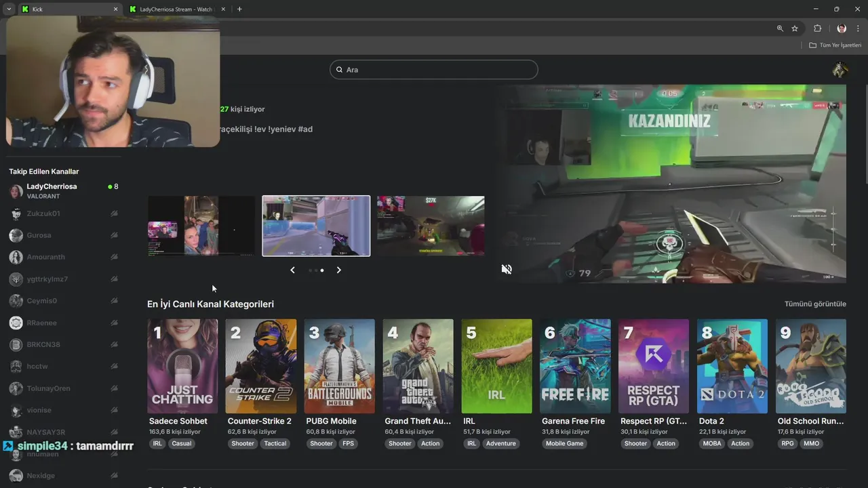Click the Mobile Game tag under Free Fire
Image resolution: width=868 pixels, height=488 pixels.
coord(565,443)
